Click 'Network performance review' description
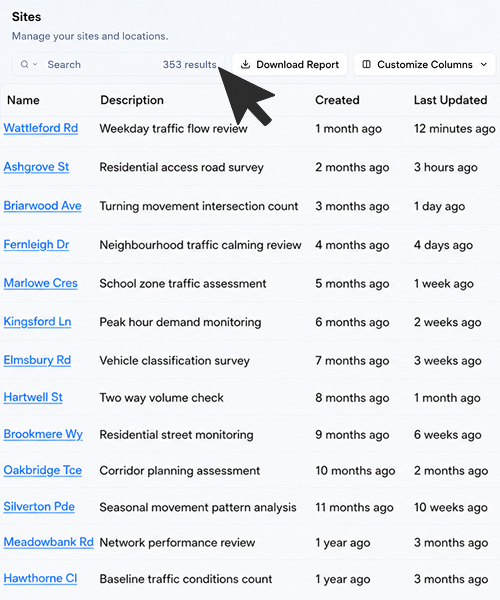 click(177, 543)
